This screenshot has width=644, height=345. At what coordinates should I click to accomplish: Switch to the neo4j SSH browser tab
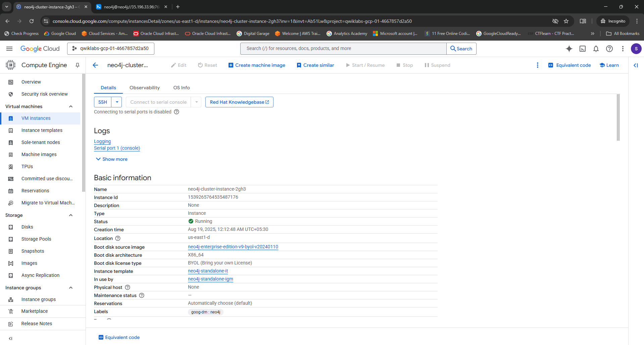pos(132,7)
